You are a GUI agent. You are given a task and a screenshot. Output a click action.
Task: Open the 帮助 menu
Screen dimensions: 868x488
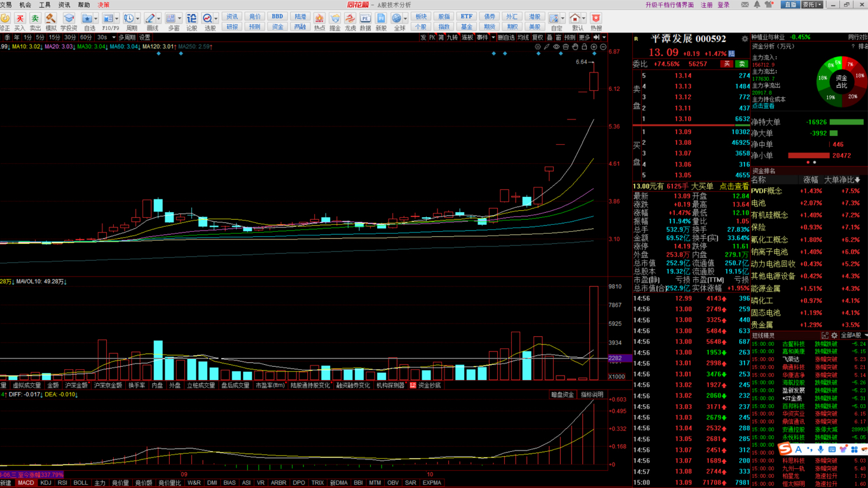[84, 4]
